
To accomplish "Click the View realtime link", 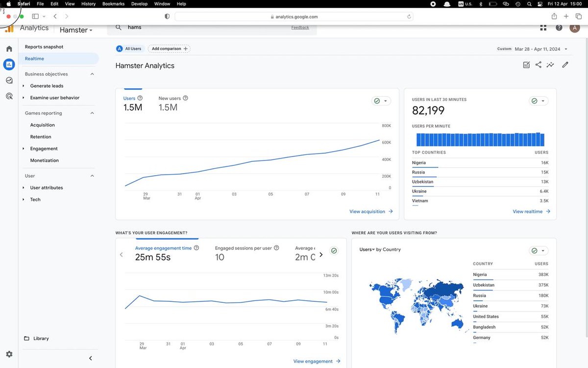I will (532, 211).
